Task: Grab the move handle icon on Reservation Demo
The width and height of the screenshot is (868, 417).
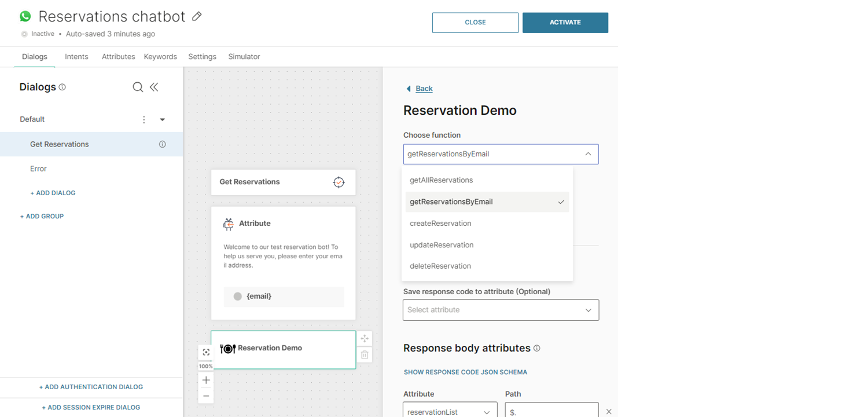Action: point(365,338)
